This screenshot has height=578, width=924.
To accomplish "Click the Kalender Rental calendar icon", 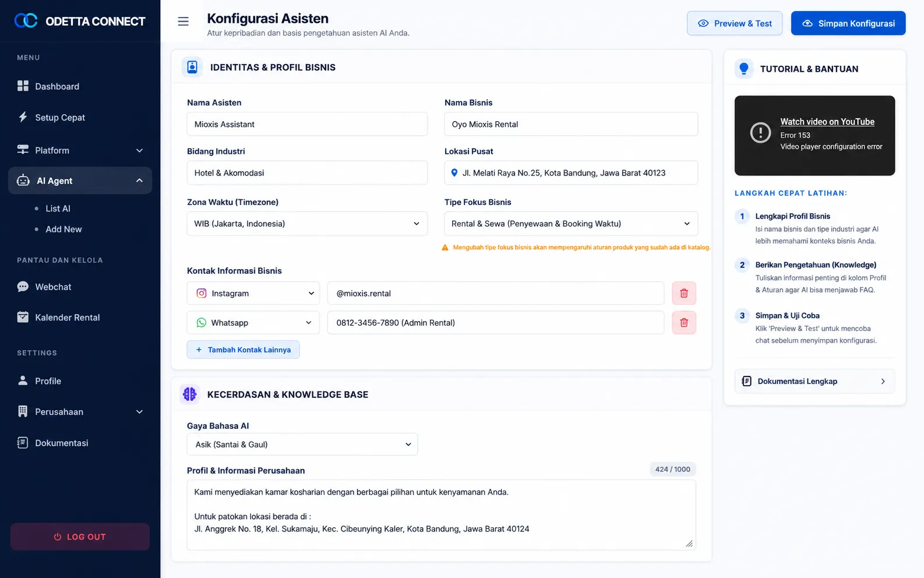I will [23, 317].
